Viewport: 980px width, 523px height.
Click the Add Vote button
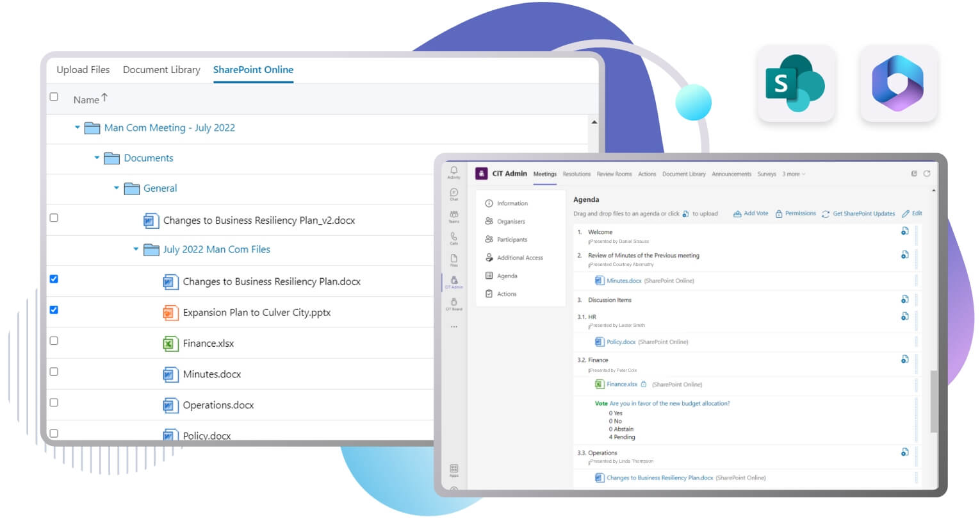751,213
